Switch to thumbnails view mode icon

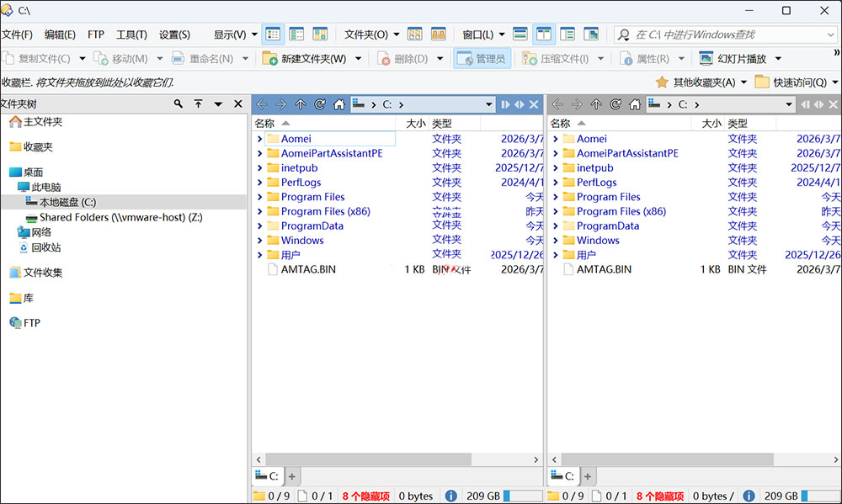(320, 34)
